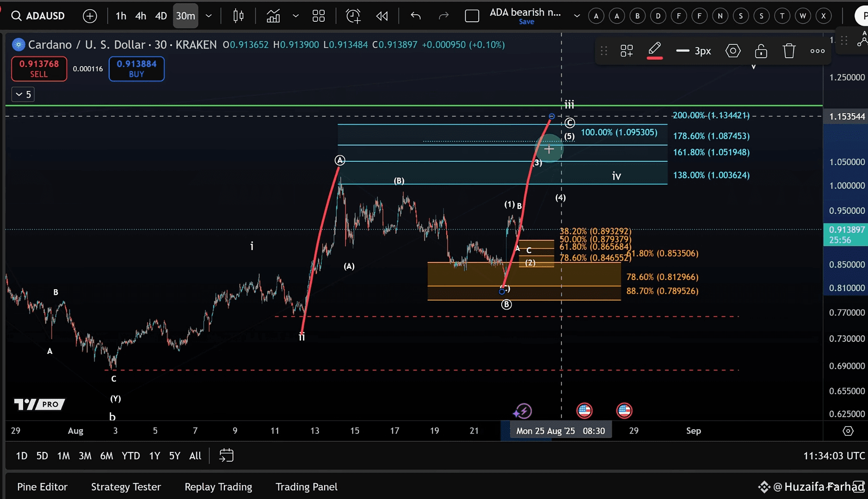Open the go-to-date calendar icon
This screenshot has height=499, width=868.
tap(226, 456)
